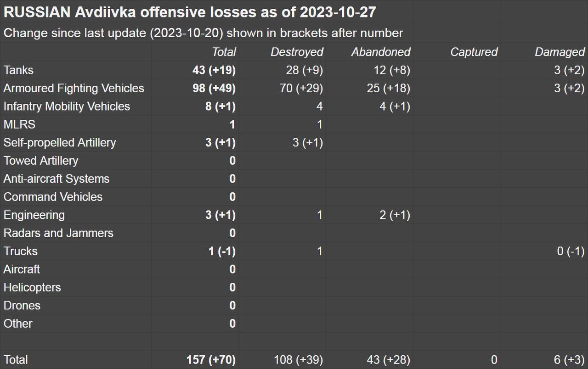This screenshot has height=369, width=588.
Task: Select the Destroyed column header
Action: coord(297,52)
